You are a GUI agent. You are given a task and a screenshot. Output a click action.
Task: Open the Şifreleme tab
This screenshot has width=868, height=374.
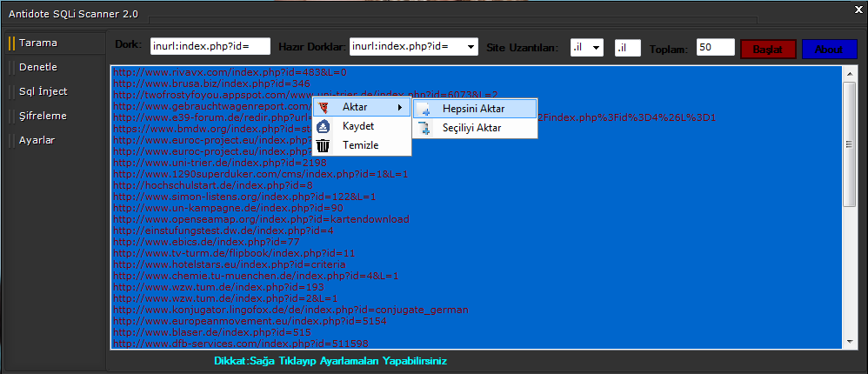click(54, 116)
